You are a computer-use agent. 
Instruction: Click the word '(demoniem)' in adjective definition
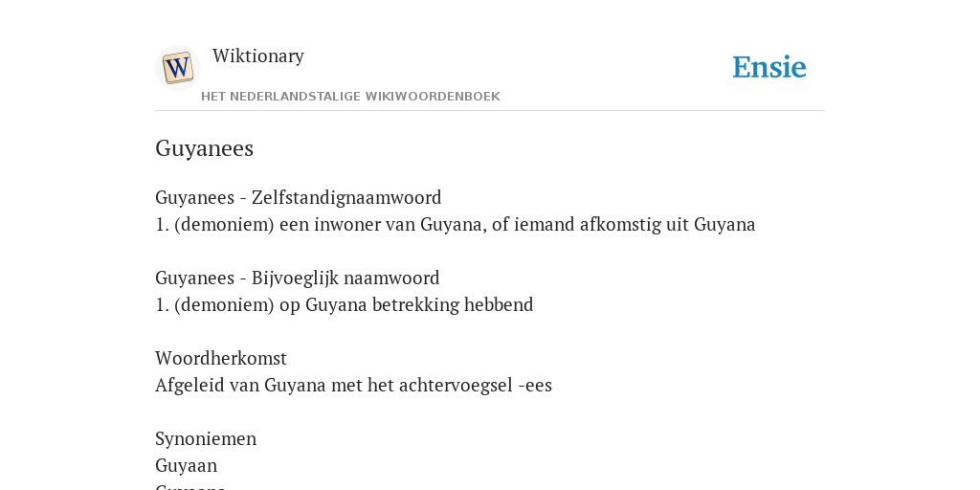(x=224, y=305)
